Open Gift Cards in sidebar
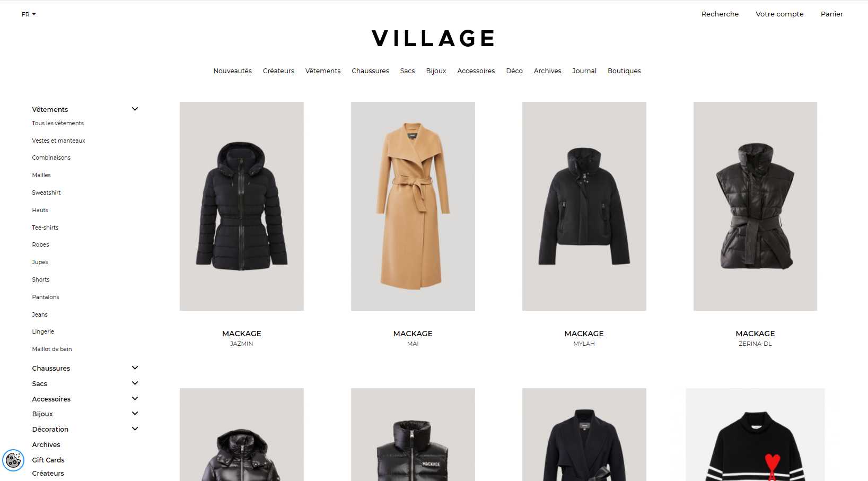 pos(48,460)
